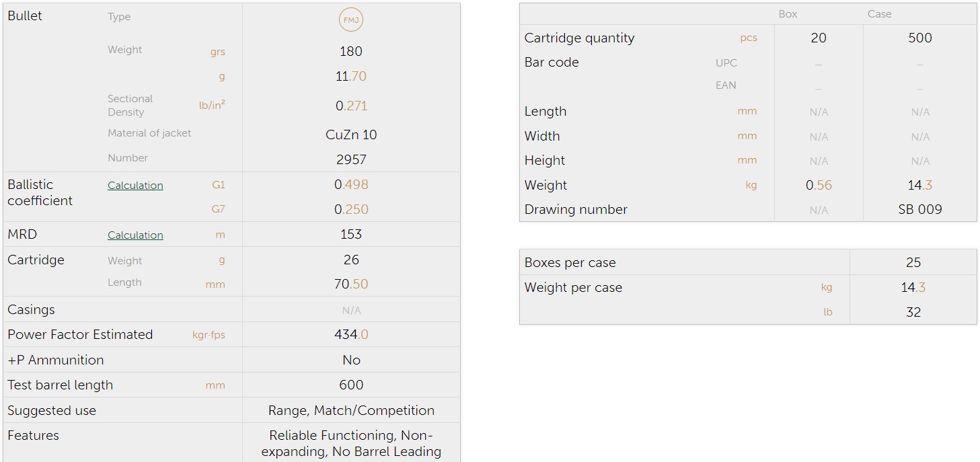Select the sectional density value 0.271
Viewport: 980px width, 462px height.
tap(351, 106)
